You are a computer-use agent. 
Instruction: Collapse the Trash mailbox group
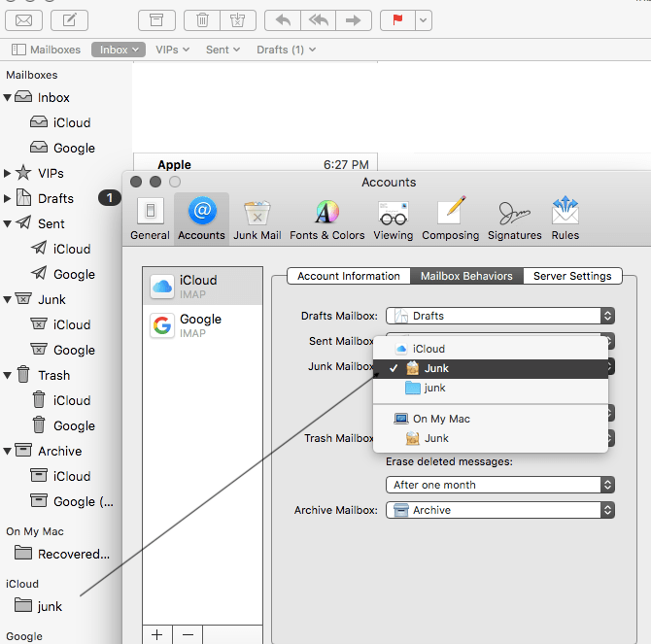pyautogui.click(x=7, y=376)
